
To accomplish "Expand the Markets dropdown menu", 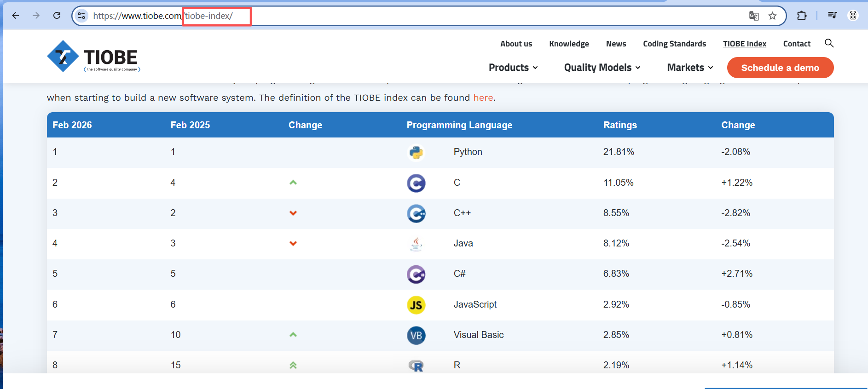I will (x=690, y=68).
